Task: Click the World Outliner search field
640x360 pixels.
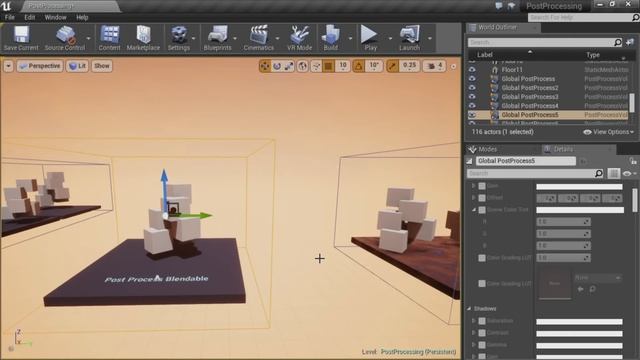Action: pos(544,42)
